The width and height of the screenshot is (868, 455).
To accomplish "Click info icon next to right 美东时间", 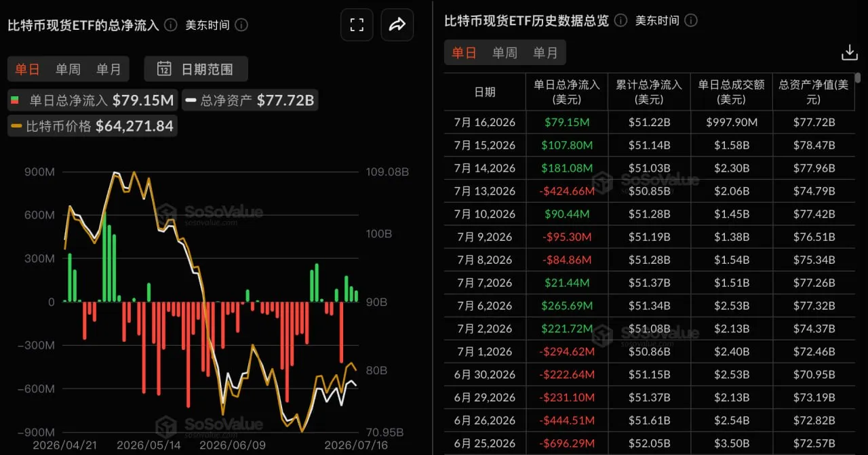I will [x=691, y=20].
